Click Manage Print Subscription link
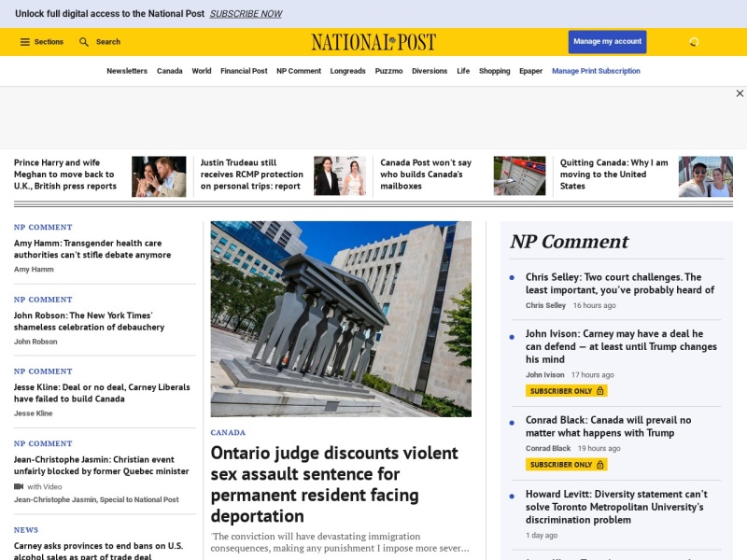 pos(596,71)
